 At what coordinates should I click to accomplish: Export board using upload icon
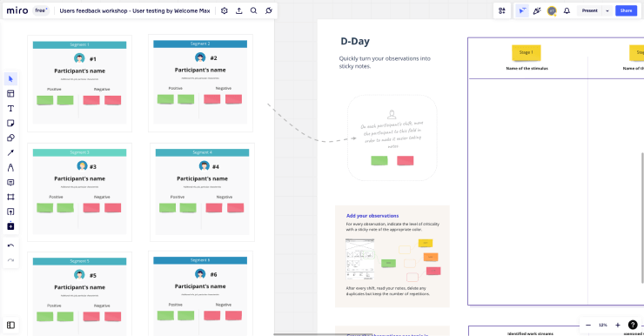(239, 10)
